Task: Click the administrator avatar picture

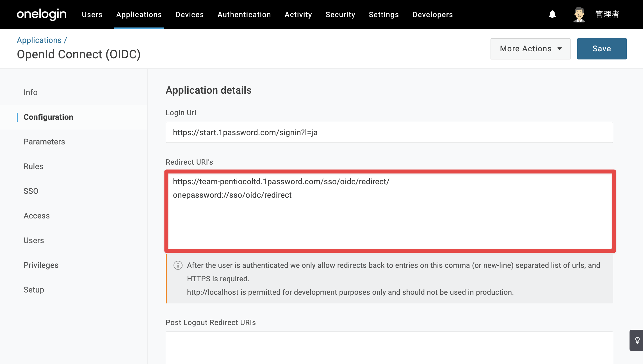Action: click(x=579, y=14)
